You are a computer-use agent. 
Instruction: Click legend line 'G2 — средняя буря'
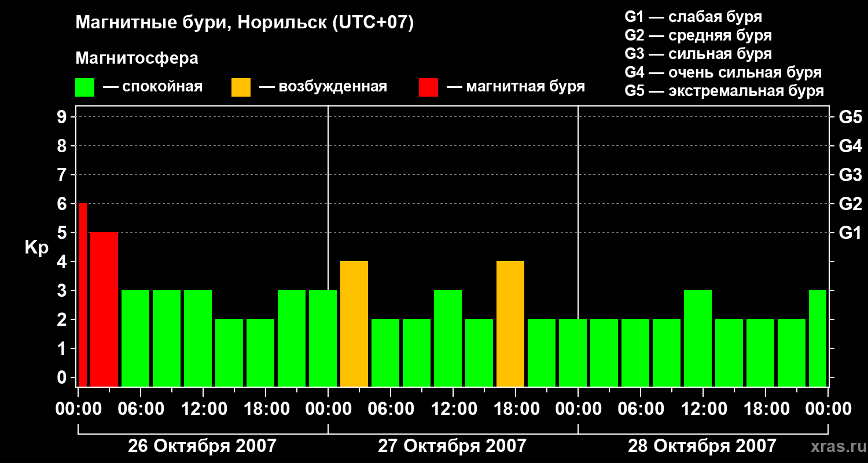coord(698,35)
